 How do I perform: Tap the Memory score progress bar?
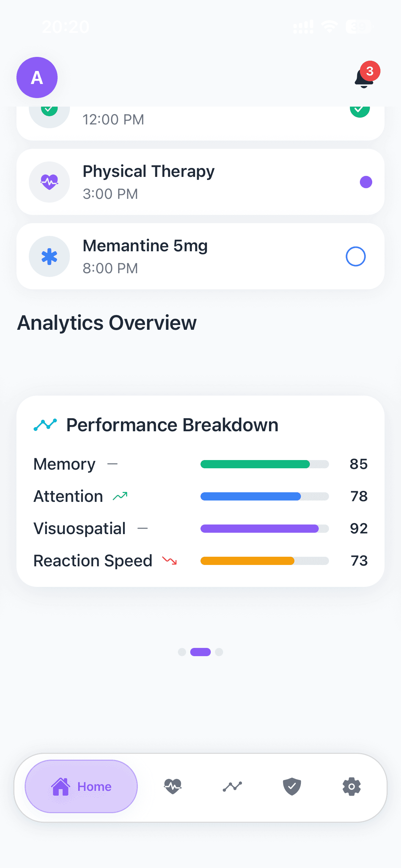[264, 464]
